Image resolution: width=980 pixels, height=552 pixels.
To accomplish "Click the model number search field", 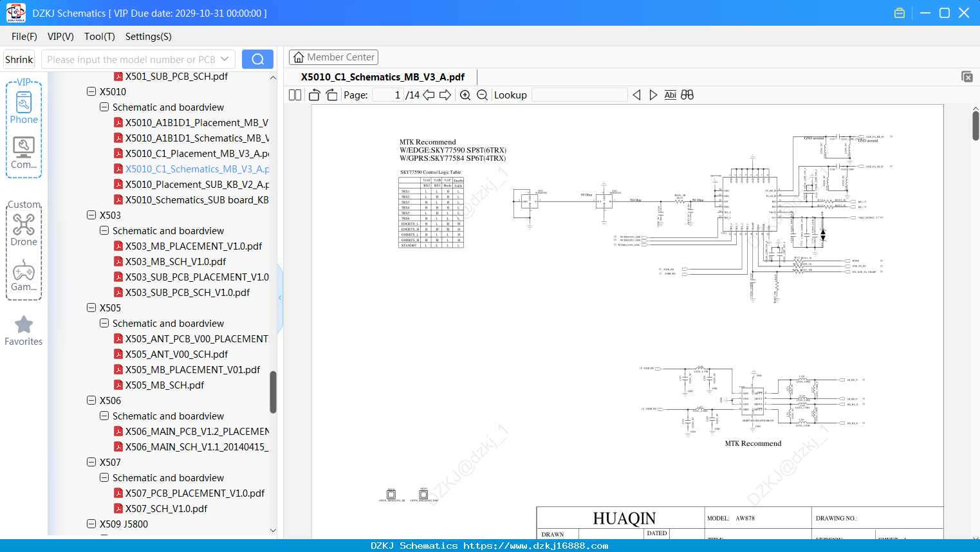I will click(131, 59).
